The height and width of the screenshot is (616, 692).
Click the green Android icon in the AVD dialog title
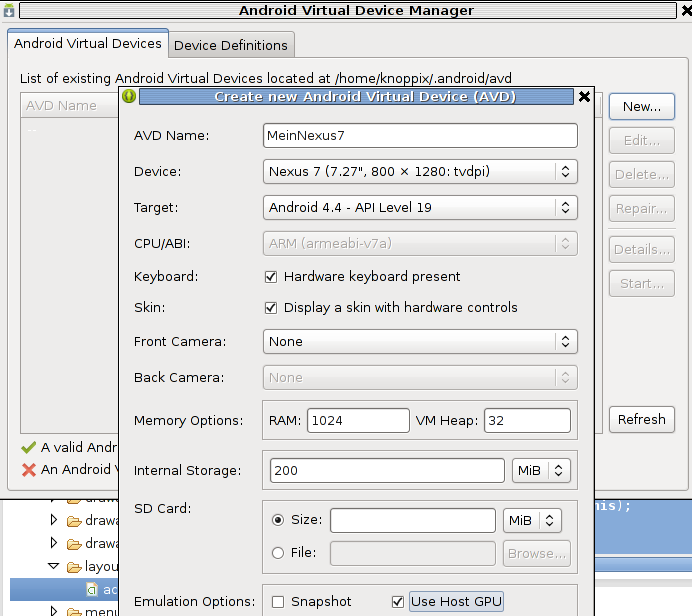129,96
